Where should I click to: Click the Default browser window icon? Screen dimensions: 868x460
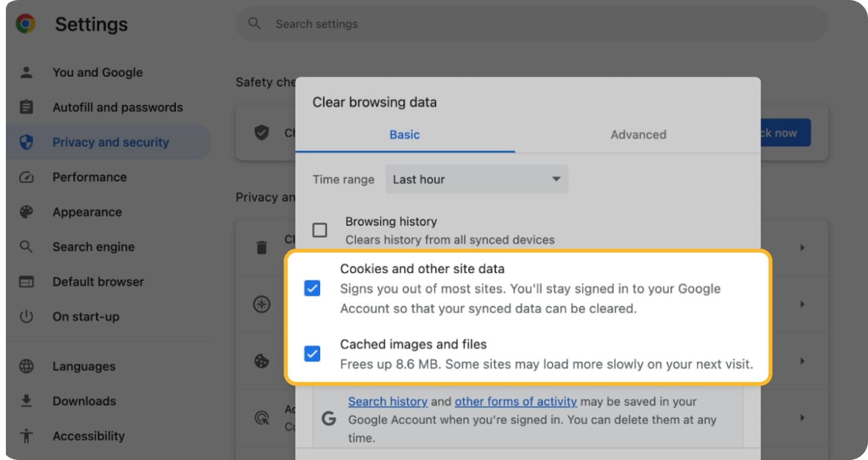click(x=27, y=282)
